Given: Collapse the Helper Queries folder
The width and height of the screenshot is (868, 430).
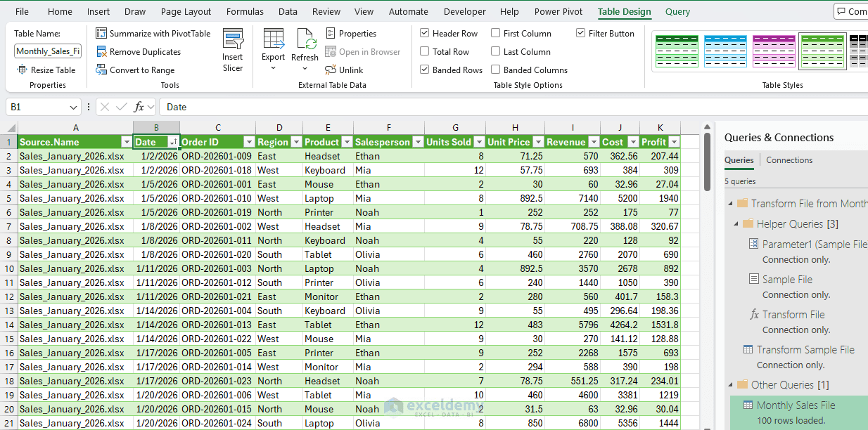Looking at the screenshot, I should click(x=736, y=224).
